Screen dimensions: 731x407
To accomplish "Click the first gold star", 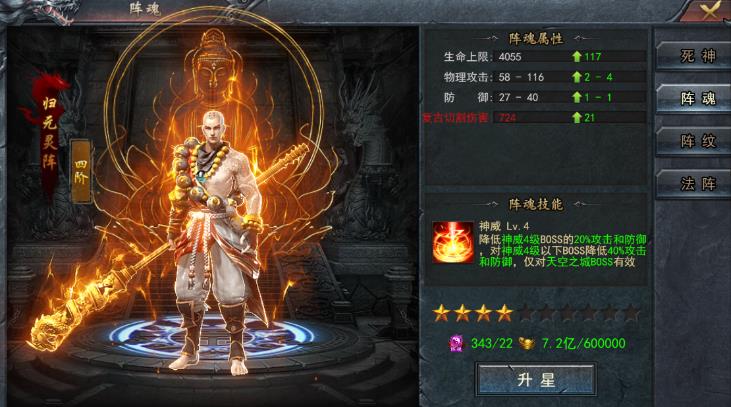I will coord(441,313).
